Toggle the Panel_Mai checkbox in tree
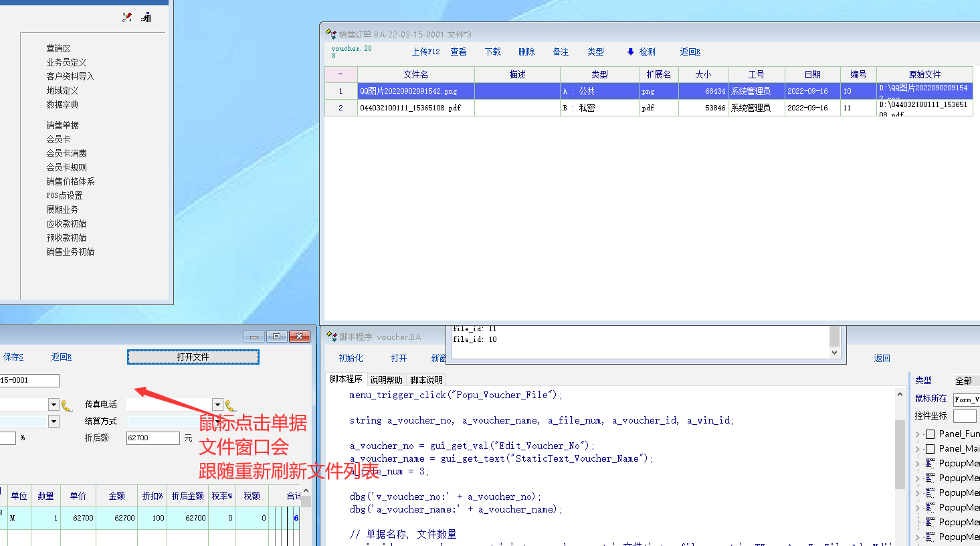This screenshot has width=980, height=546. tap(930, 449)
